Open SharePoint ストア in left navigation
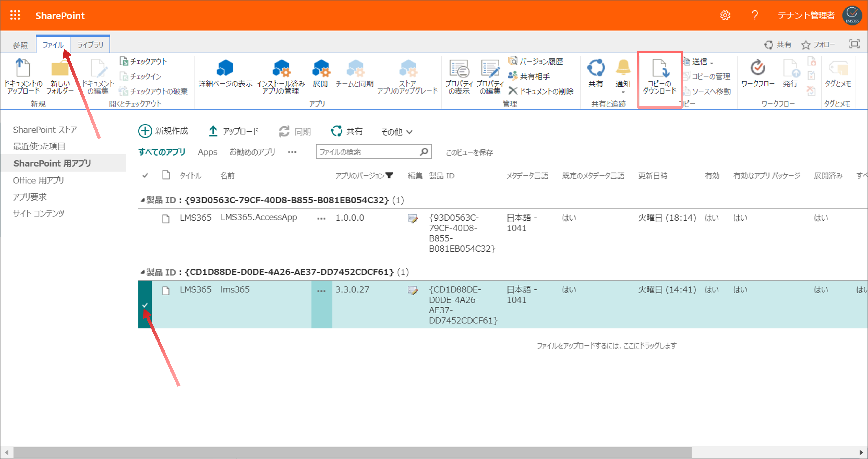868x459 pixels. click(45, 130)
